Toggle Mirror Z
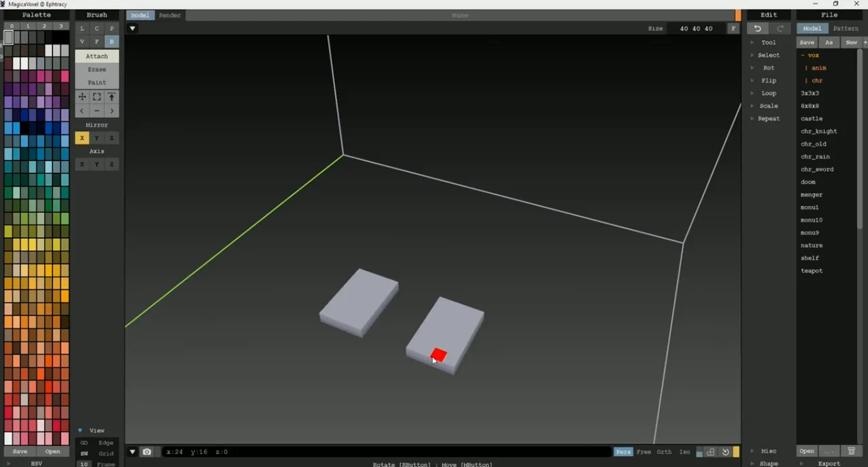 (112, 138)
